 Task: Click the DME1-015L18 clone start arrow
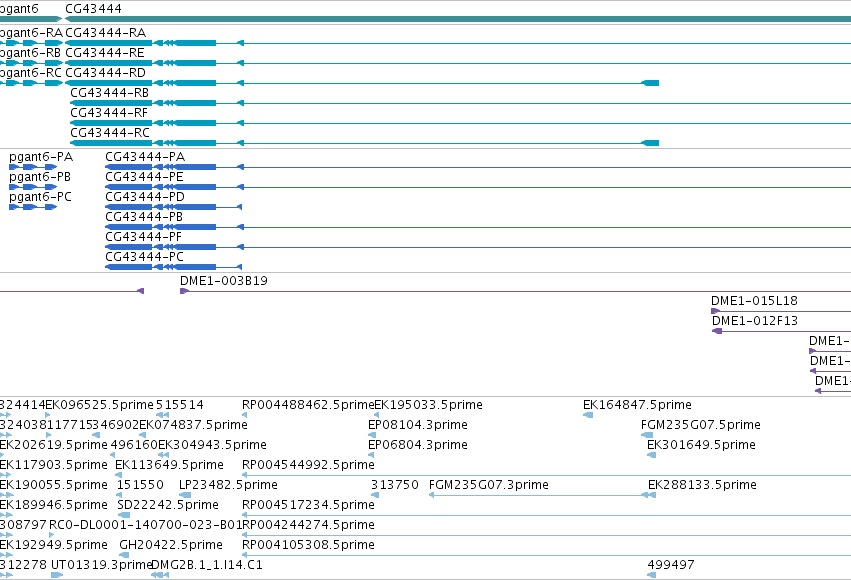click(x=715, y=311)
